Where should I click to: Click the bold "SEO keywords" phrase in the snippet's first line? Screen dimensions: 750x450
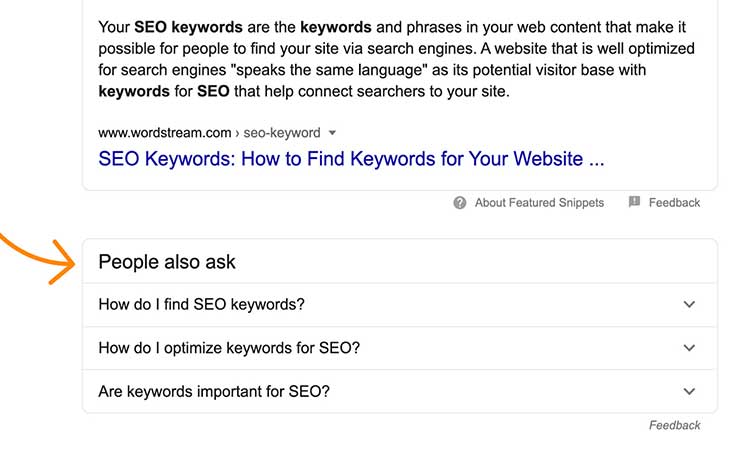(190, 25)
